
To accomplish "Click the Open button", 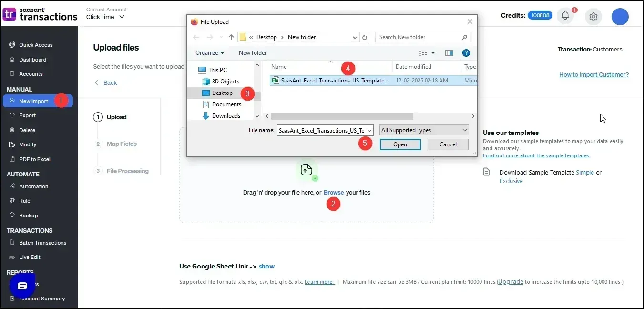I will click(x=400, y=144).
